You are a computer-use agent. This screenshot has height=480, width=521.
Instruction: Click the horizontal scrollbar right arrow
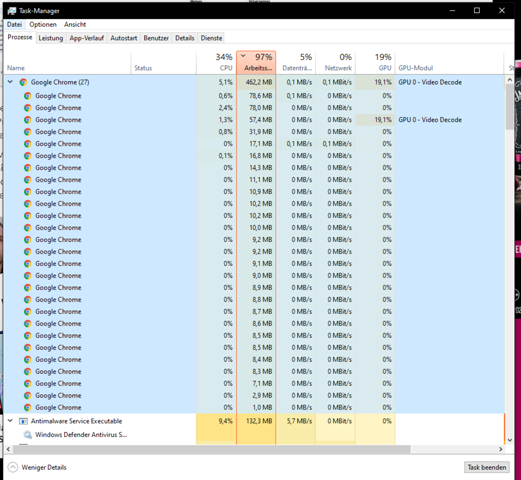(x=501, y=449)
